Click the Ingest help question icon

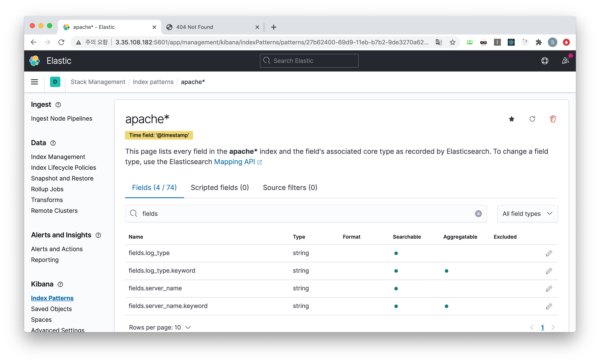click(58, 105)
